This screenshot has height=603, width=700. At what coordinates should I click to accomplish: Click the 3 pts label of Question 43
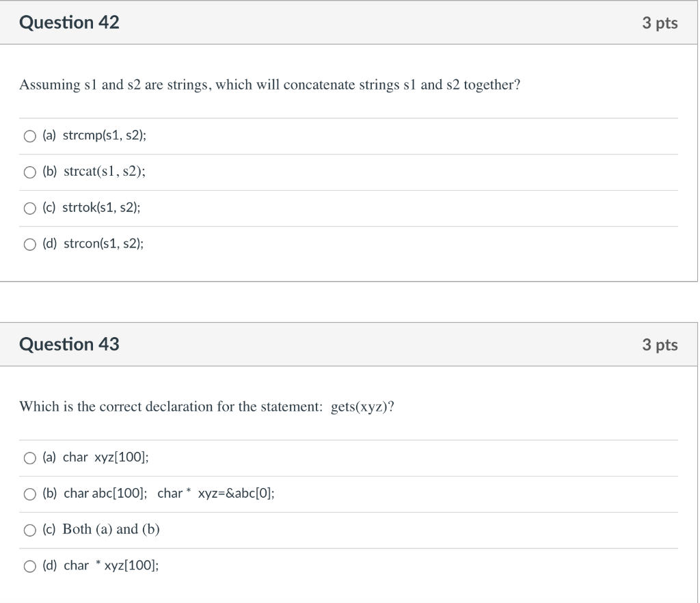(x=660, y=345)
